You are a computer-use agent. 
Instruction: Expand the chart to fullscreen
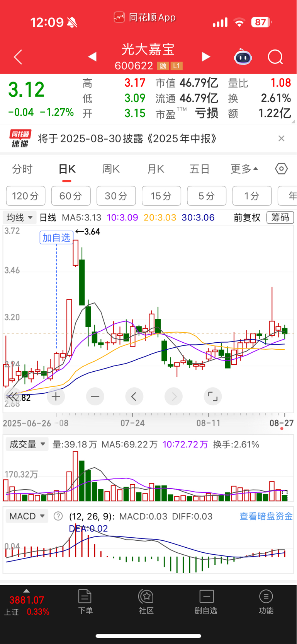213,396
